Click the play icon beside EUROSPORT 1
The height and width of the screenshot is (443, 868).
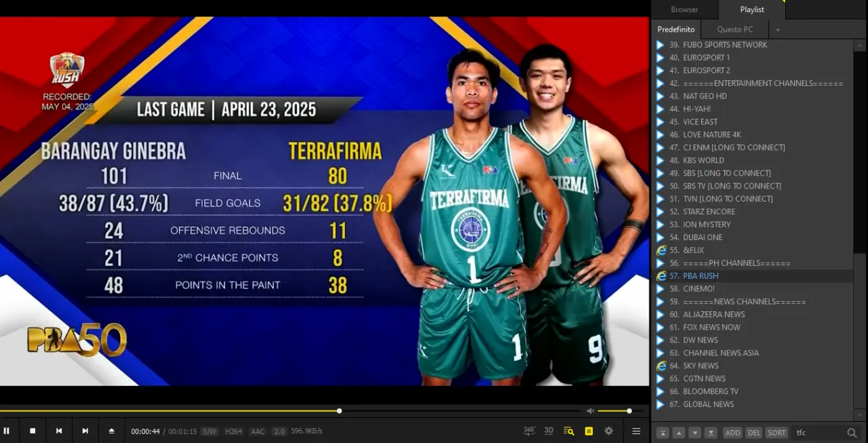coord(660,58)
